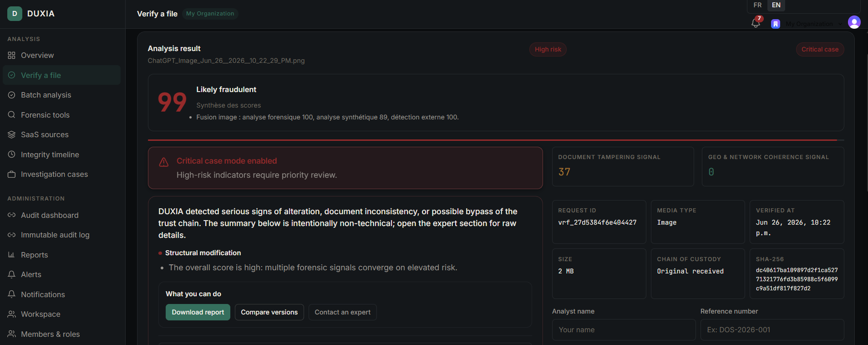Click the request ID vrf_27d5384f6e404427

[598, 222]
